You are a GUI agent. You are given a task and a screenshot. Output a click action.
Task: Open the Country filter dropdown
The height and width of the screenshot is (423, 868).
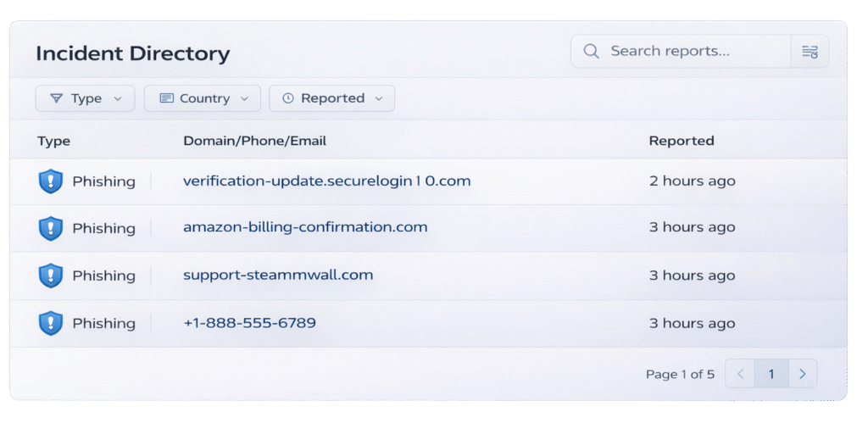click(x=202, y=98)
